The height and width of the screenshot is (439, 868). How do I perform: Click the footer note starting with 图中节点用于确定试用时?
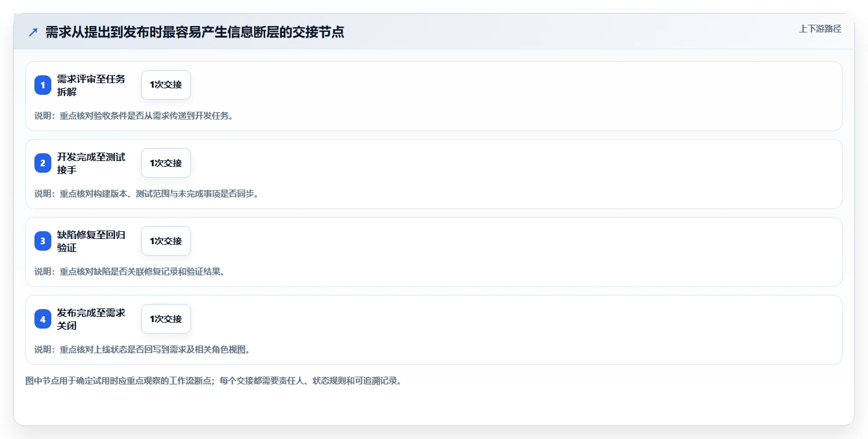click(213, 381)
